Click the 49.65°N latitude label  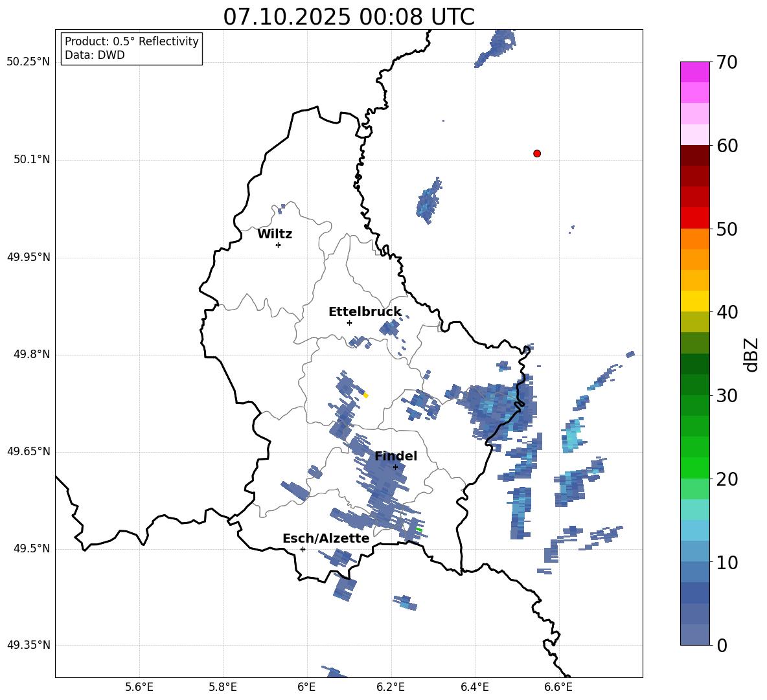(28, 451)
